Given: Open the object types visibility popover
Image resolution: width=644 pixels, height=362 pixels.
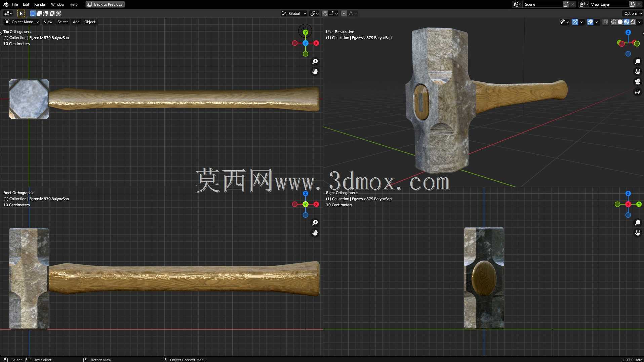Looking at the screenshot, I should pyautogui.click(x=564, y=22).
